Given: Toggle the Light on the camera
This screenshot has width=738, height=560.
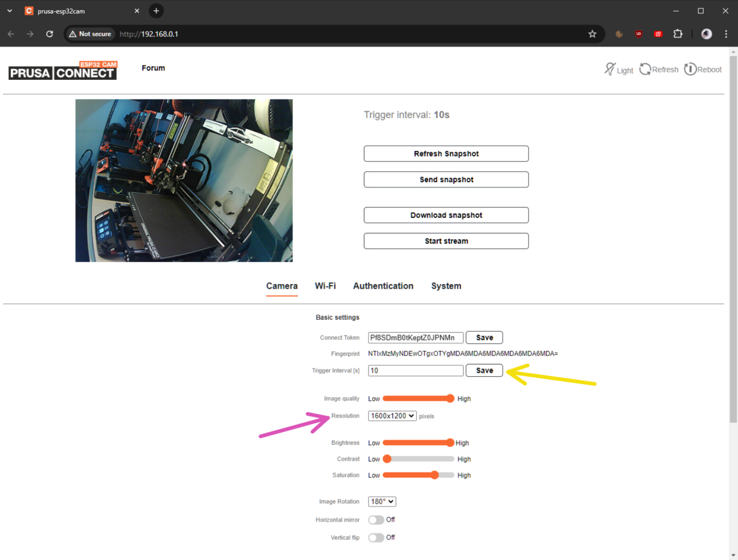Looking at the screenshot, I should pyautogui.click(x=619, y=69).
